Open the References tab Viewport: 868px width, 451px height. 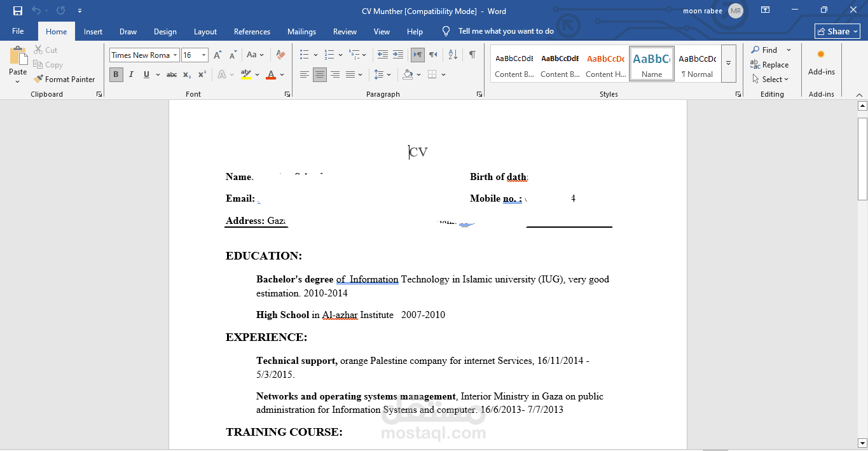(252, 31)
